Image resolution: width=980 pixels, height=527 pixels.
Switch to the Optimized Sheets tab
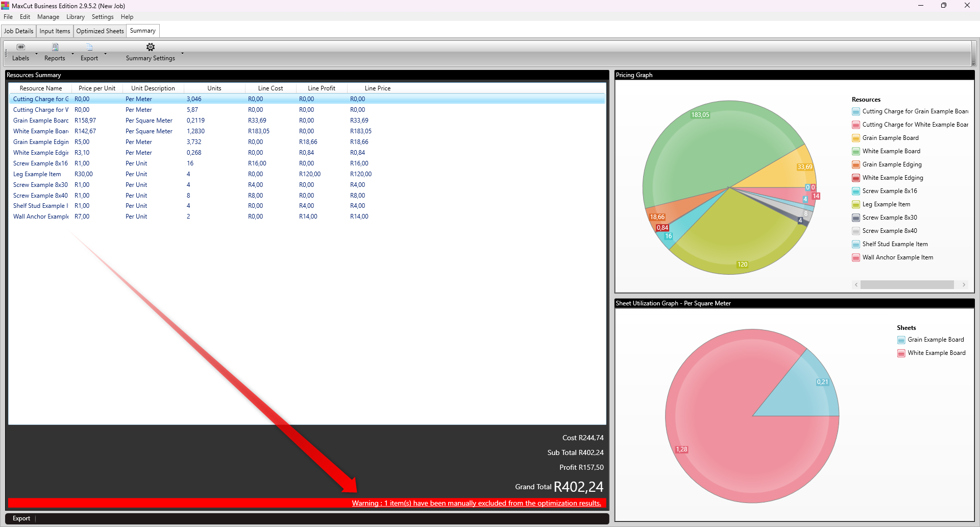100,31
